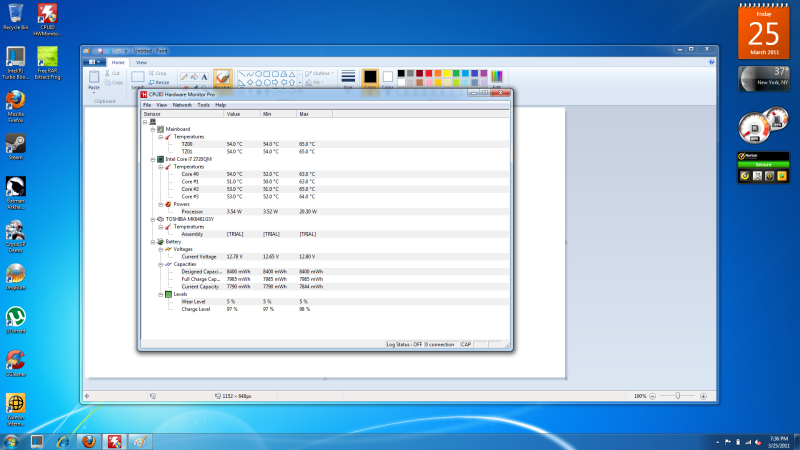Open the Windows Start button

(x=11, y=441)
